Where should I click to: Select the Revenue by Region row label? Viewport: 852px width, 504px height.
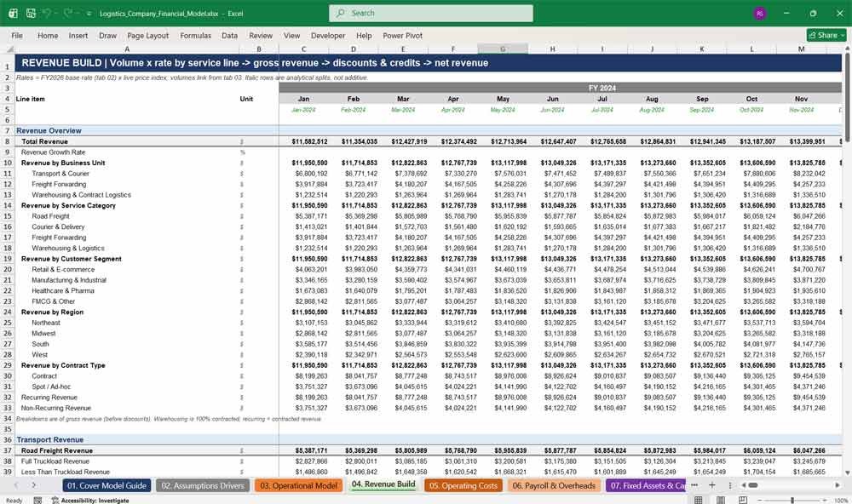[x=127, y=312]
